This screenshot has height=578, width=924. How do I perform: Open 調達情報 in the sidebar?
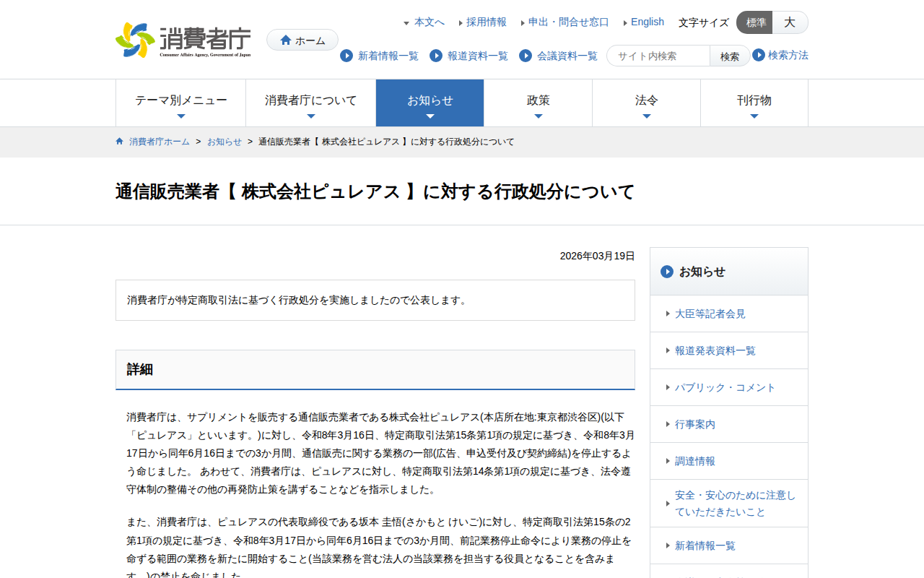coord(695,461)
